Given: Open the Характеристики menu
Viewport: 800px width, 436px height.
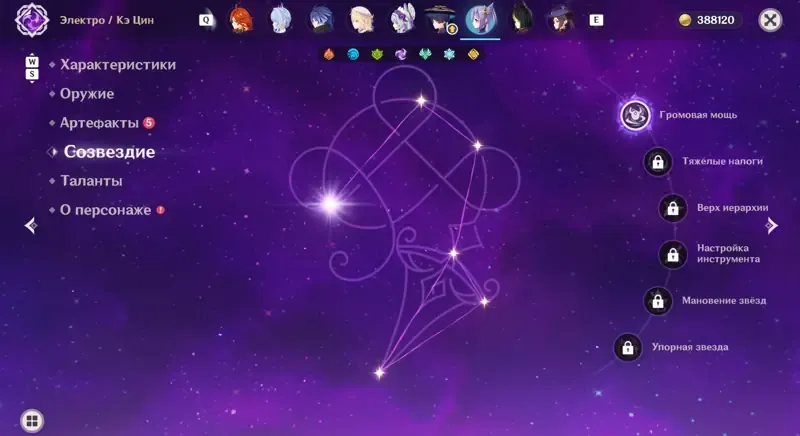Looking at the screenshot, I should pyautogui.click(x=118, y=65).
